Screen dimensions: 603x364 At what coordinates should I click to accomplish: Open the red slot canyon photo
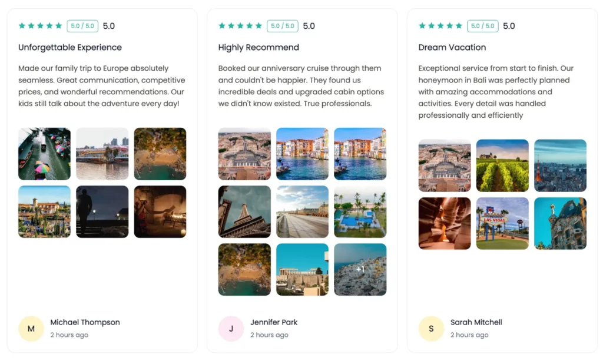click(x=445, y=223)
